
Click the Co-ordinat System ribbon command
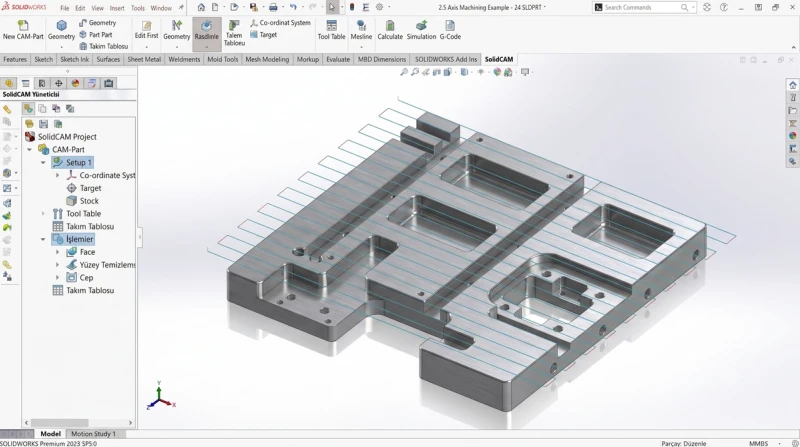coord(280,23)
